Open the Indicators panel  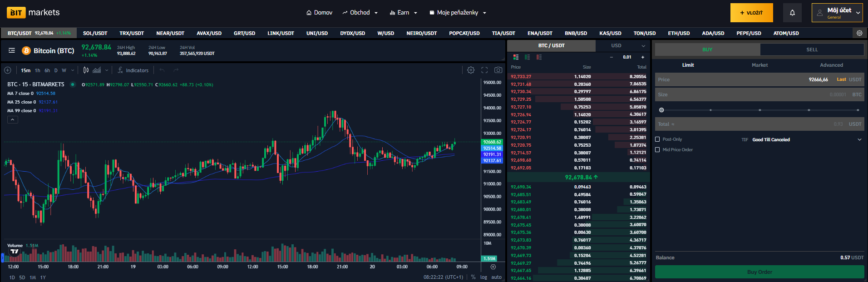[133, 70]
